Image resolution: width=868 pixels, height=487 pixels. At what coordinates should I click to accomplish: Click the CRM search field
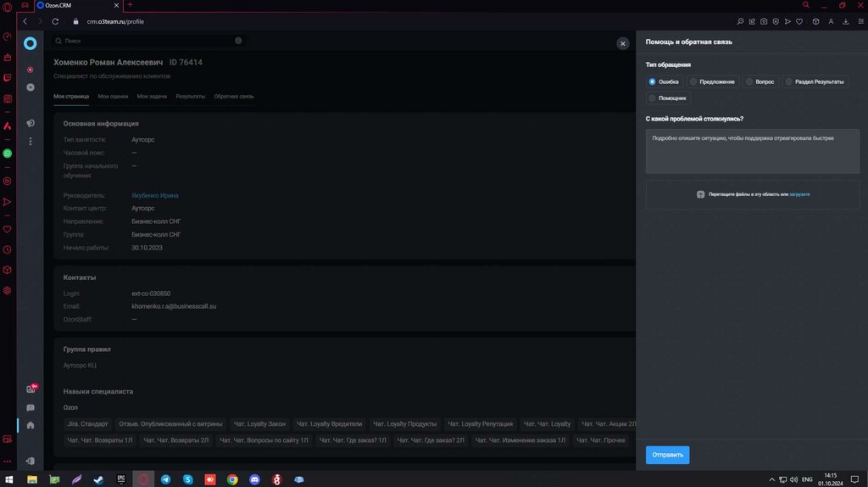click(147, 41)
